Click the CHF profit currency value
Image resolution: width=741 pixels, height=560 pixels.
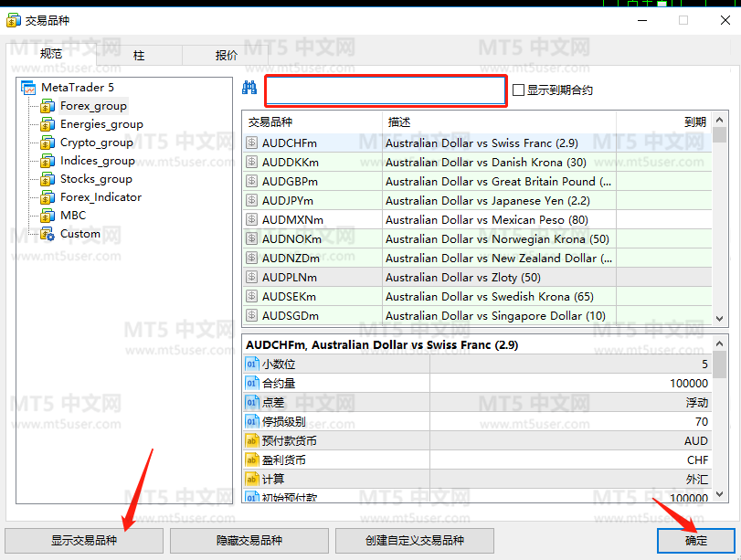(x=697, y=460)
